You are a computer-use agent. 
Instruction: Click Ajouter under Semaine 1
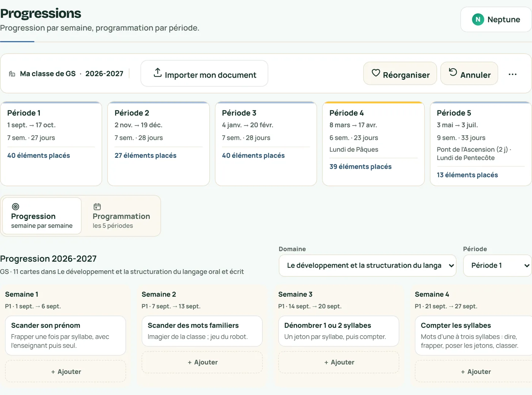tap(65, 371)
